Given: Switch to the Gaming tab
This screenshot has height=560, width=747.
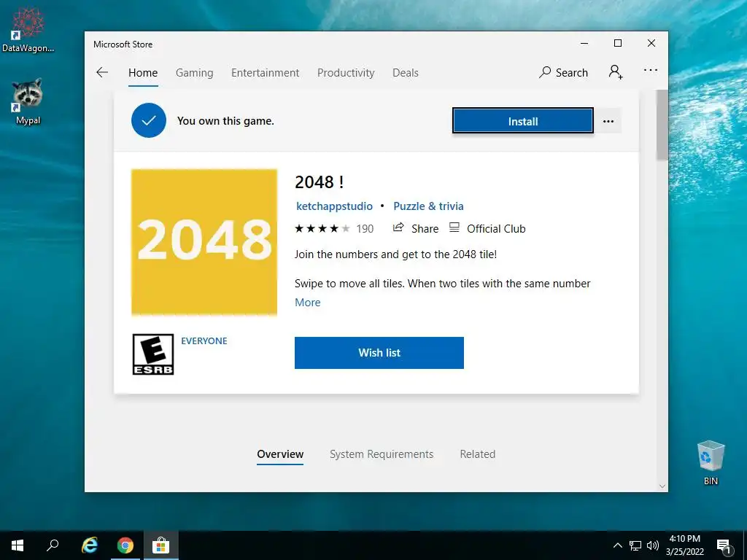Looking at the screenshot, I should click(194, 73).
